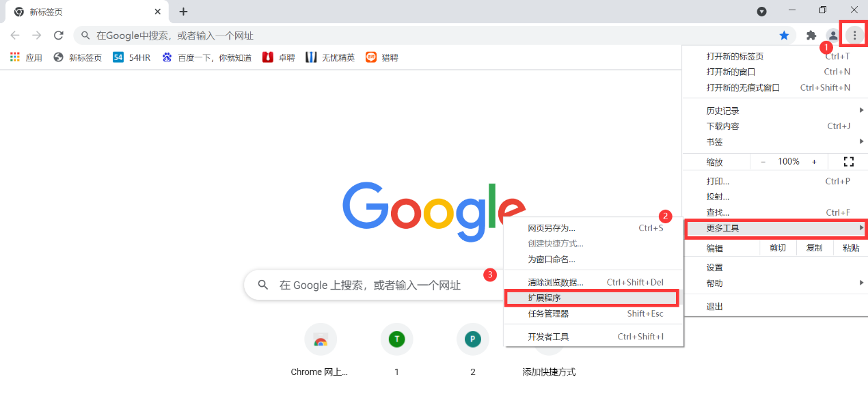Increase zoom with the plus button

[814, 162]
